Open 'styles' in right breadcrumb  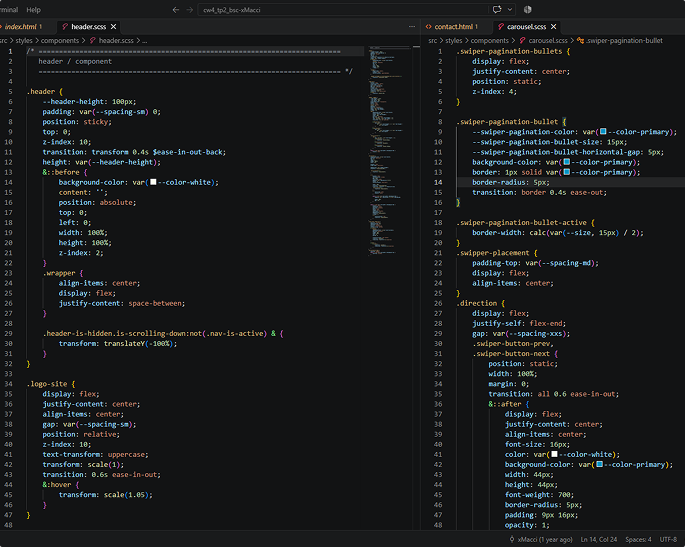pyautogui.click(x=453, y=41)
